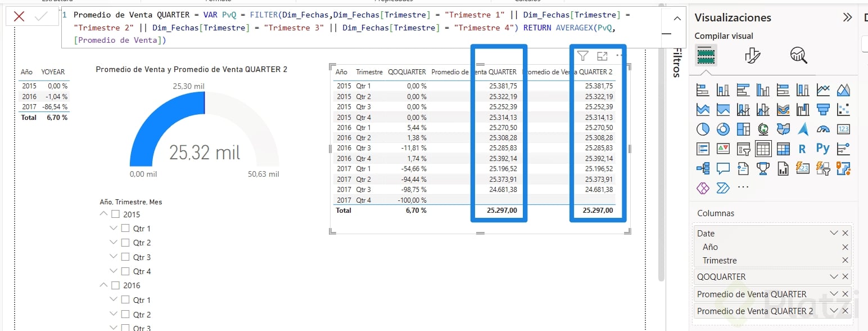Select the donut chart visual
This screenshot has width=868, height=331.
pos(723,129)
